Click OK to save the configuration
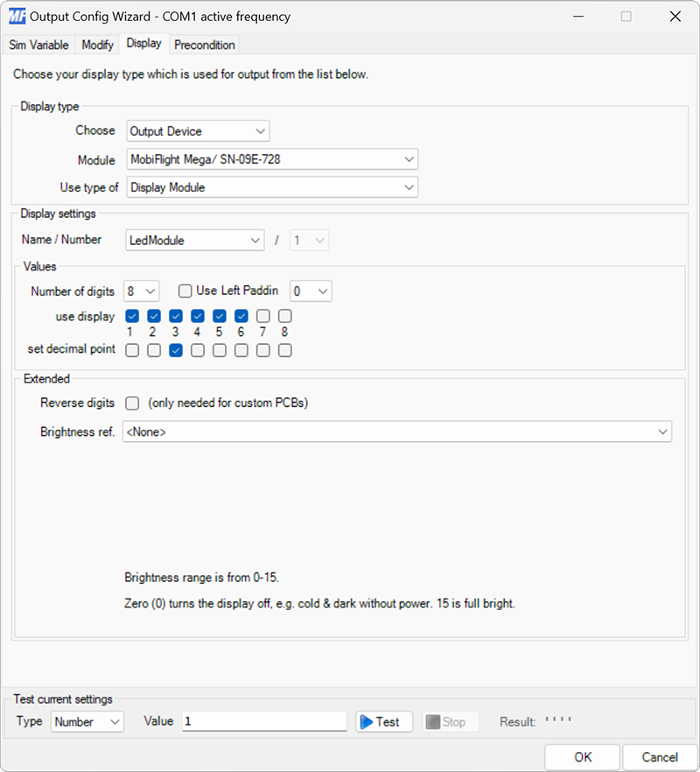 [582, 756]
